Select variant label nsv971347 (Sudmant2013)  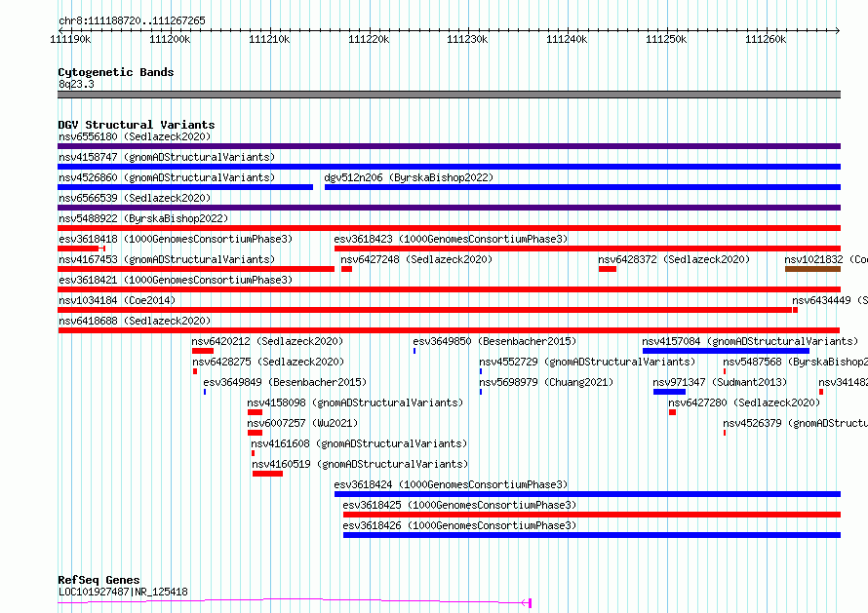(720, 382)
